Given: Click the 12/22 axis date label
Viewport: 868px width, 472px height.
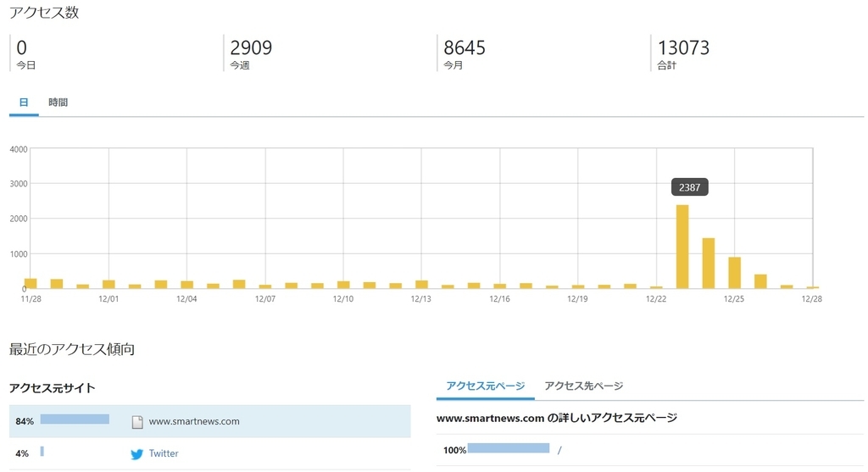Looking at the screenshot, I should click(x=656, y=299).
